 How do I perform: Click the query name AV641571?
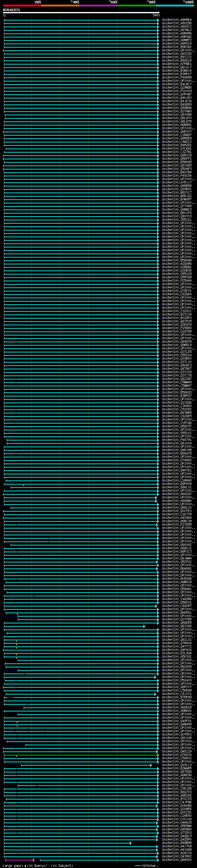click(11, 10)
